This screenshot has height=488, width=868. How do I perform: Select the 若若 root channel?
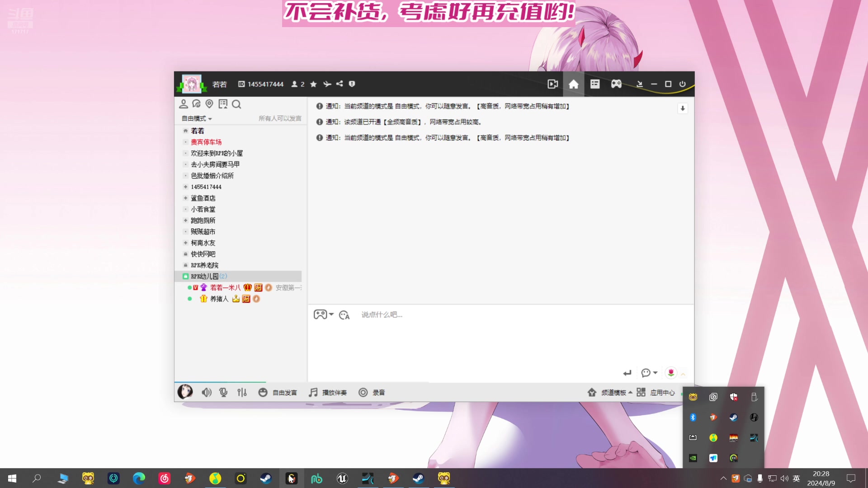[198, 131]
